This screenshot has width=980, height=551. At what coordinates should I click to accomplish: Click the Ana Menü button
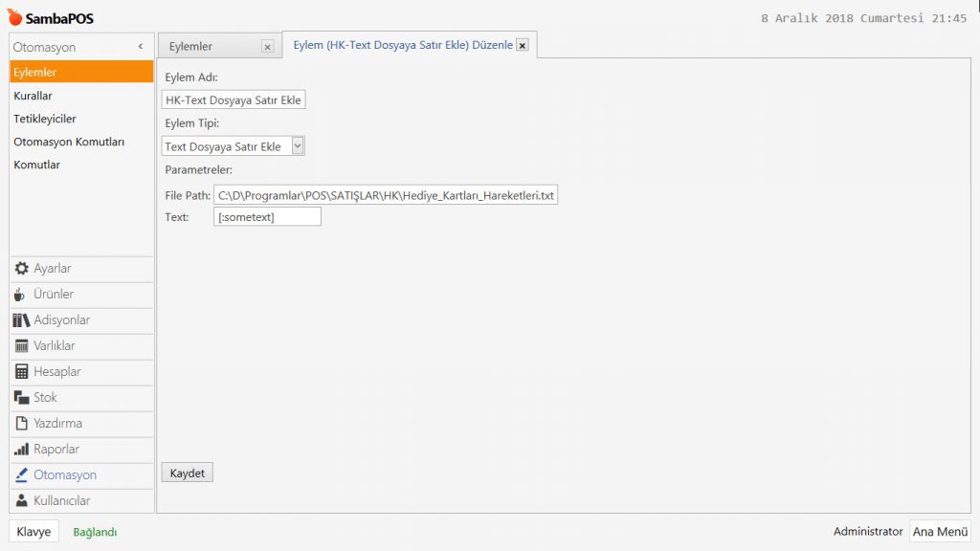coord(940,532)
